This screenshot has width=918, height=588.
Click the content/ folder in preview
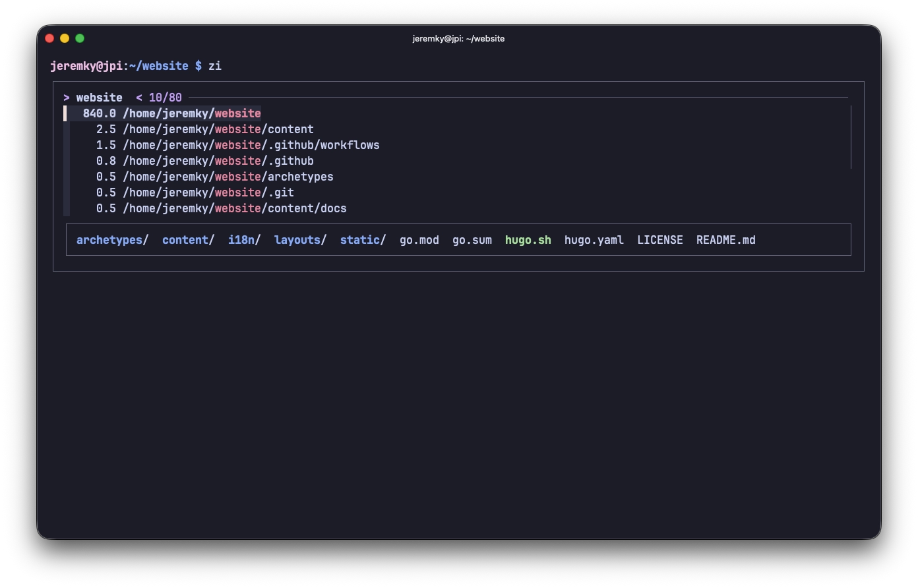[x=188, y=240]
